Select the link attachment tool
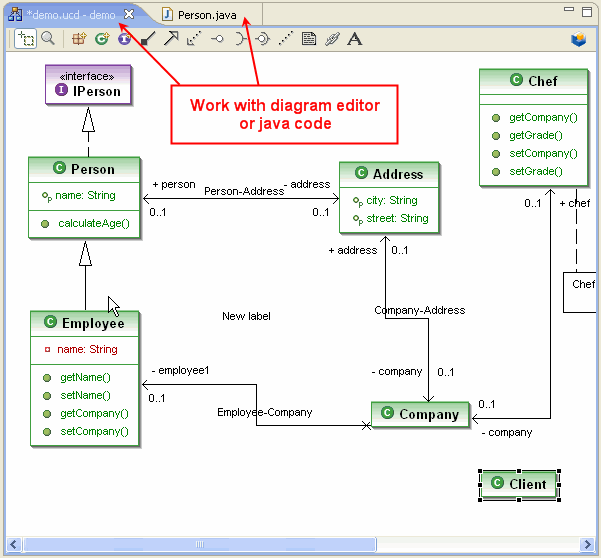This screenshot has height=558, width=601. (332, 39)
